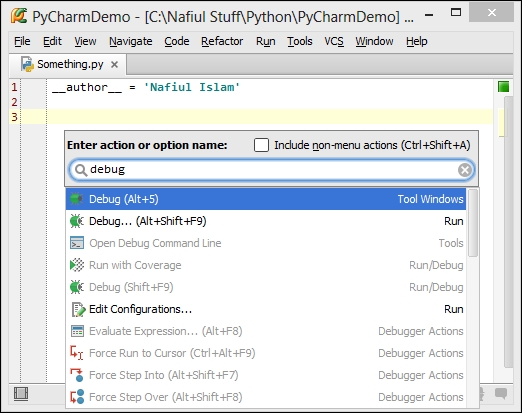Viewport: 522px width, 413px height.
Task: Select Force Run to Cursor entry
Action: pyautogui.click(x=266, y=353)
